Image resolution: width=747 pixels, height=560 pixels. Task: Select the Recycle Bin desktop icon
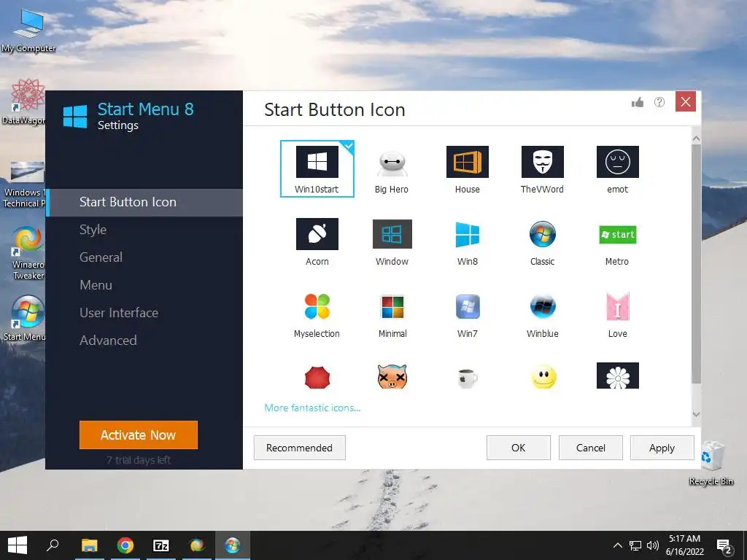point(711,464)
